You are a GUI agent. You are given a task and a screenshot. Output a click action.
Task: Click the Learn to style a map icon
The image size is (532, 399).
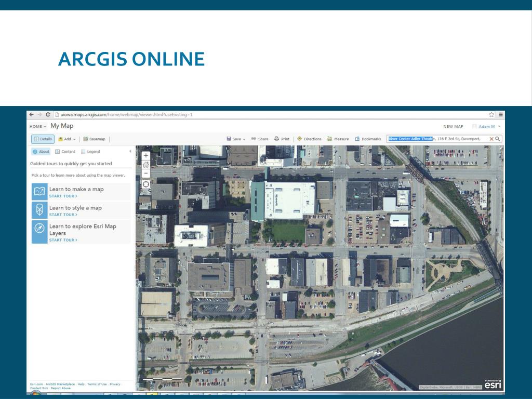click(39, 210)
